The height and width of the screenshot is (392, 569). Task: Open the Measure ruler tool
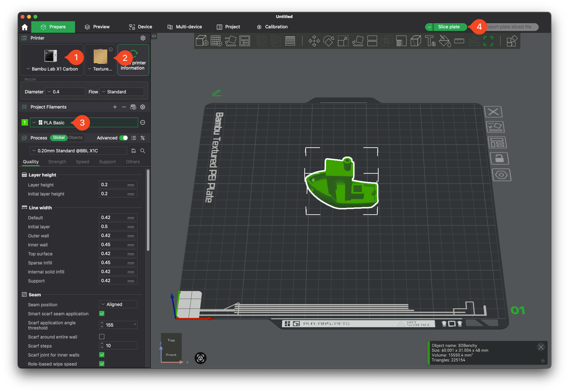459,41
